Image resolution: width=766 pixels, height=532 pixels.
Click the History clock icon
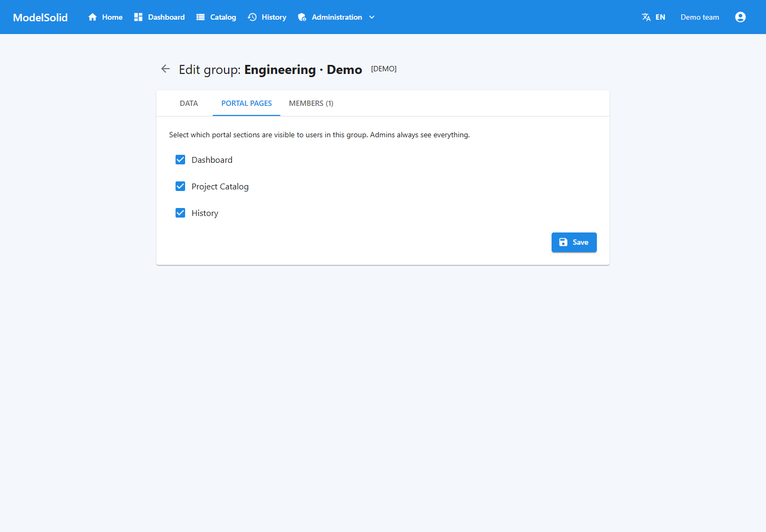pos(252,17)
